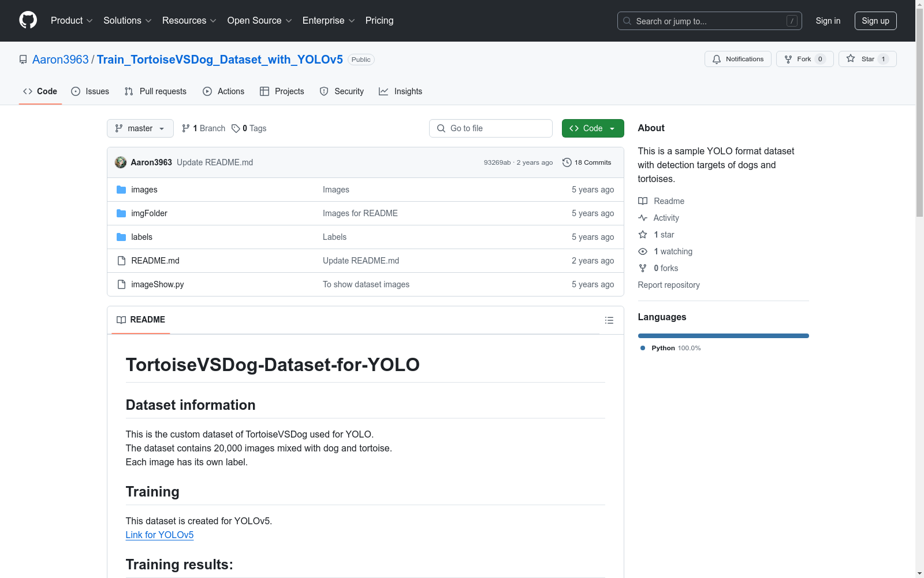924x578 pixels.
Task: Click the branch icon beside 1 Branch
Action: point(186,128)
